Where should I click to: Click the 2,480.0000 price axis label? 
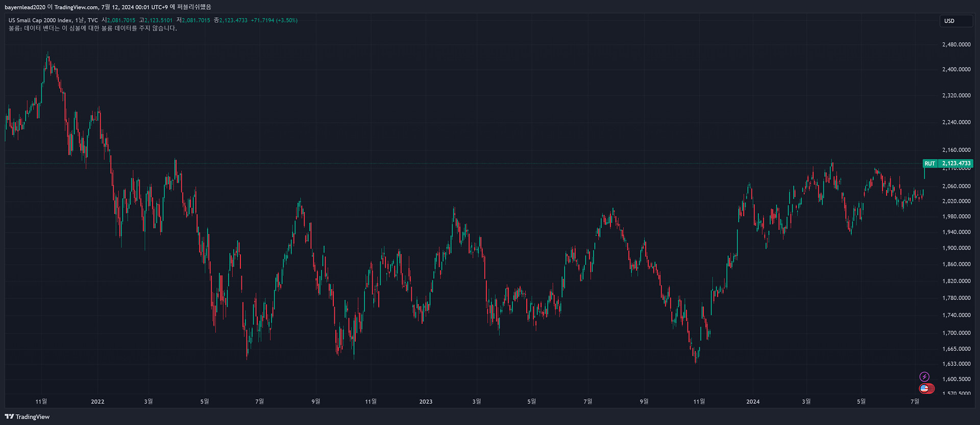point(956,44)
